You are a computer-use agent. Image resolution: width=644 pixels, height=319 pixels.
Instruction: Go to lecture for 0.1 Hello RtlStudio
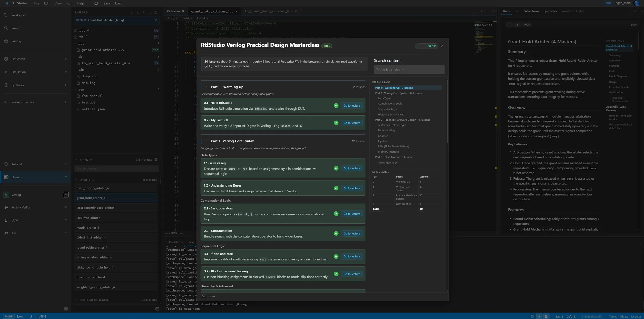(x=352, y=105)
